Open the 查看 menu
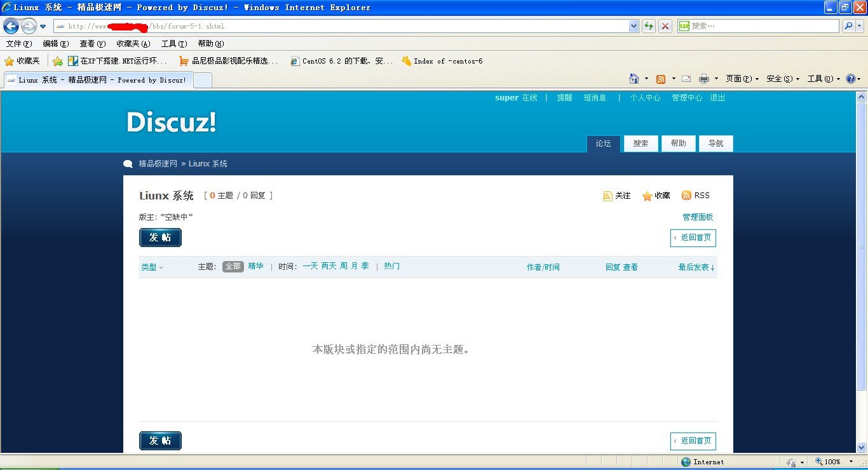The image size is (868, 470). click(92, 44)
